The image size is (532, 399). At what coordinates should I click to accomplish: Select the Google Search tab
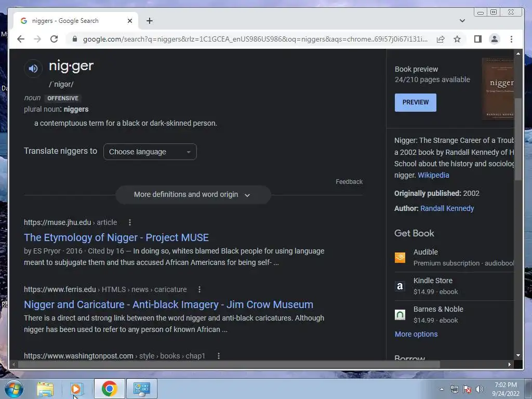[x=76, y=21]
